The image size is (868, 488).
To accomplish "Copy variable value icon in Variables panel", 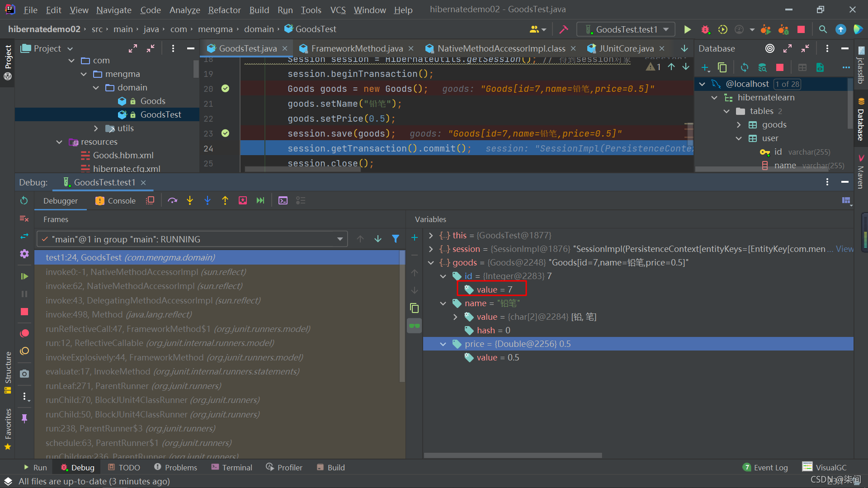I will pyautogui.click(x=414, y=308).
